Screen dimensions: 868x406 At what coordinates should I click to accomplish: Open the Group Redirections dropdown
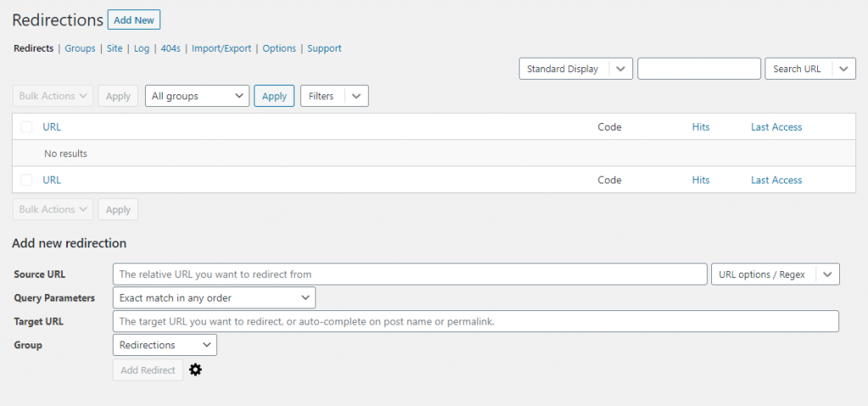pos(165,345)
